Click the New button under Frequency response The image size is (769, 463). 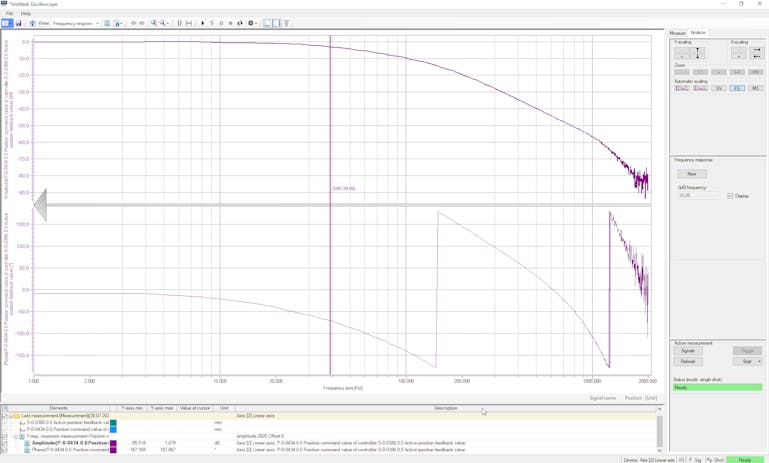pyautogui.click(x=692, y=174)
